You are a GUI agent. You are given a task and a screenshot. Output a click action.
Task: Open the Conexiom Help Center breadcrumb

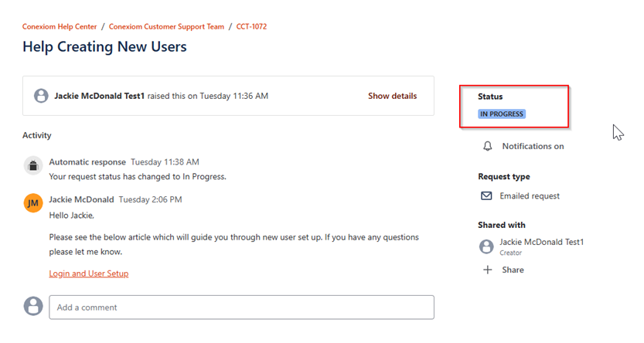click(x=59, y=26)
